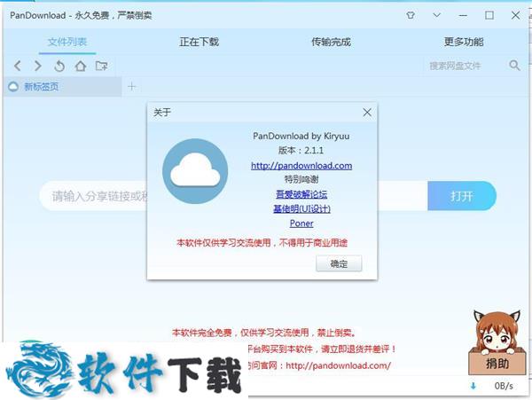Screen dimensions: 532x400
Task: Refresh the file list with reload icon
Action: 59,66
